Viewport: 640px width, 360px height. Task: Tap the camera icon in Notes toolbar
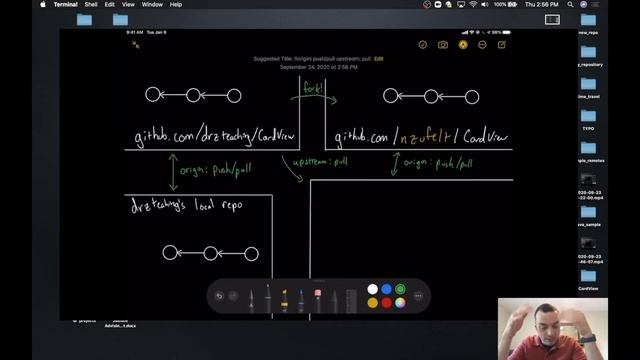pyautogui.click(x=443, y=44)
